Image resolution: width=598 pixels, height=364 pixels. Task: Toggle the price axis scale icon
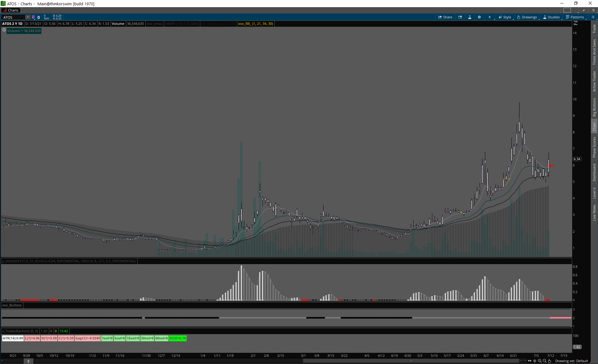pyautogui.click(x=576, y=23)
